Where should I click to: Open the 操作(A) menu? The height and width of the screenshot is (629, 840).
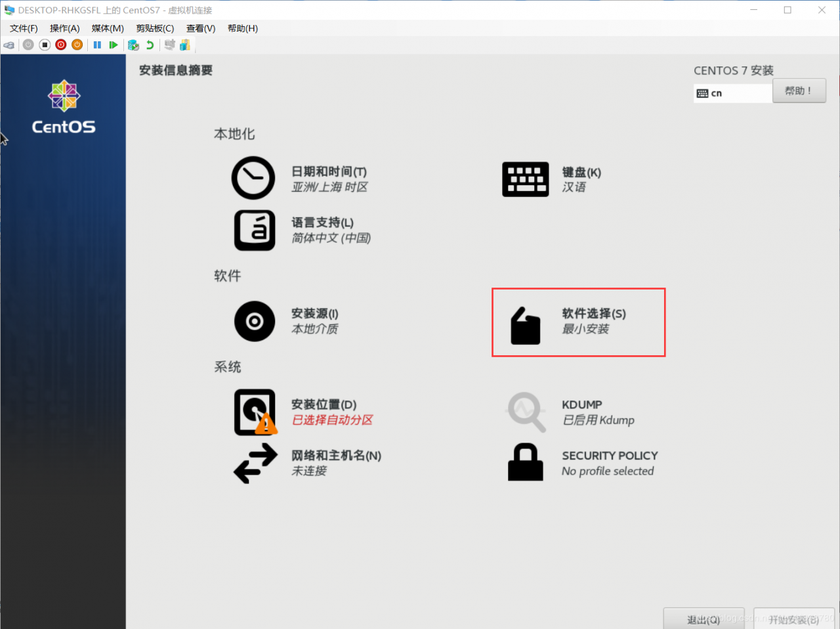[64, 28]
